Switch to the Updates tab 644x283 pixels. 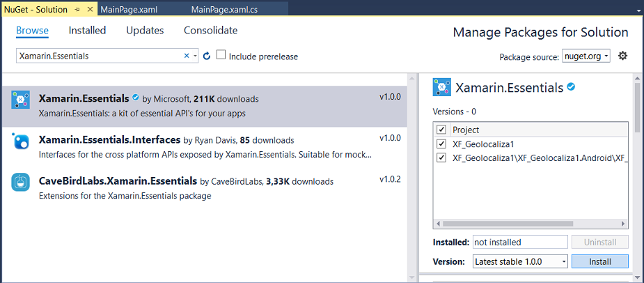click(x=145, y=31)
